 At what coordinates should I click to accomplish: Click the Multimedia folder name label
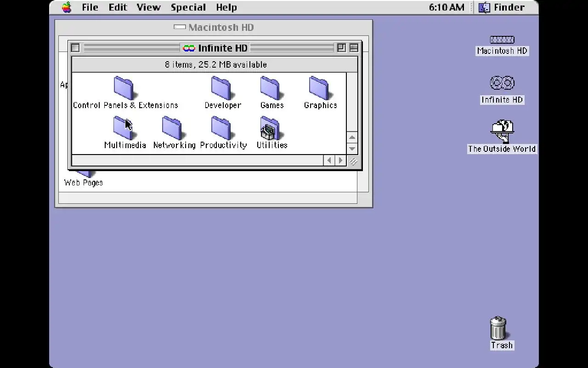(125, 145)
